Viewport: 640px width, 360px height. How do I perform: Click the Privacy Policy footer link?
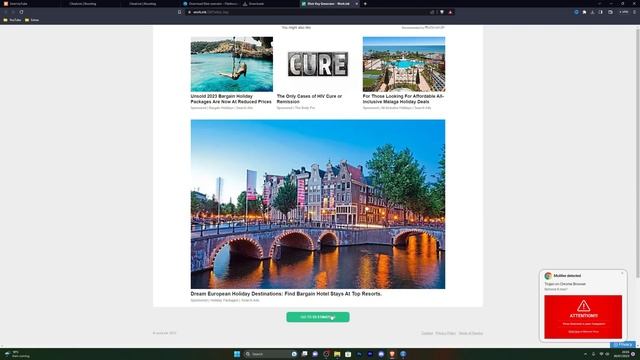pyautogui.click(x=445, y=333)
